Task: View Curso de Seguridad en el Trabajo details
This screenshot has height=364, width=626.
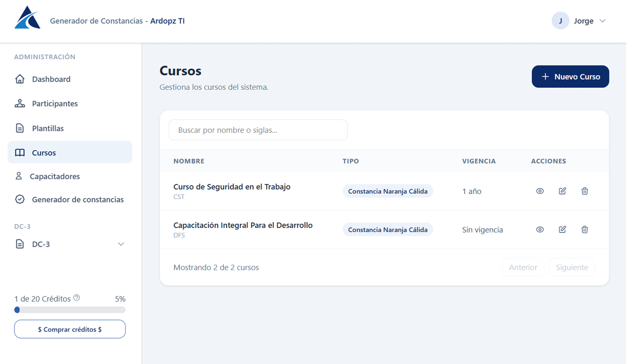Action: click(540, 191)
